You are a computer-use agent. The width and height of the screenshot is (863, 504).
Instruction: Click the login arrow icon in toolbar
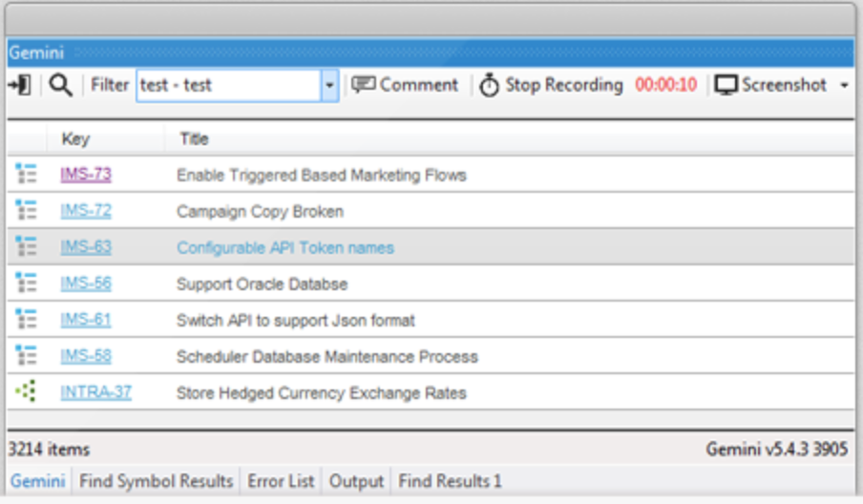(19, 85)
